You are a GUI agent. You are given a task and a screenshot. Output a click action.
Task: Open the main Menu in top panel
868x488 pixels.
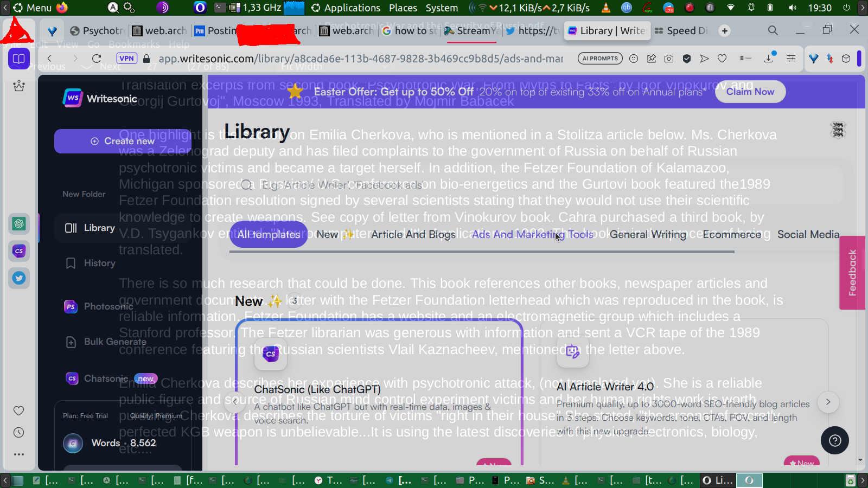[33, 8]
